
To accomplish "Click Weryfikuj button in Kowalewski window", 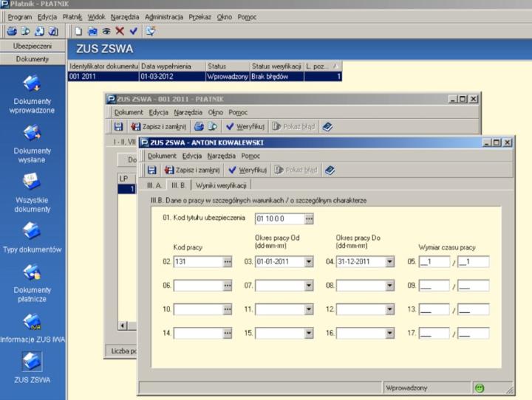I will click(x=247, y=170).
